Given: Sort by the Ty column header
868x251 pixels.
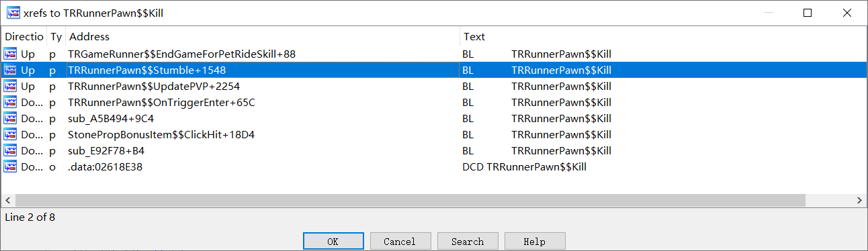Looking at the screenshot, I should coord(56,36).
